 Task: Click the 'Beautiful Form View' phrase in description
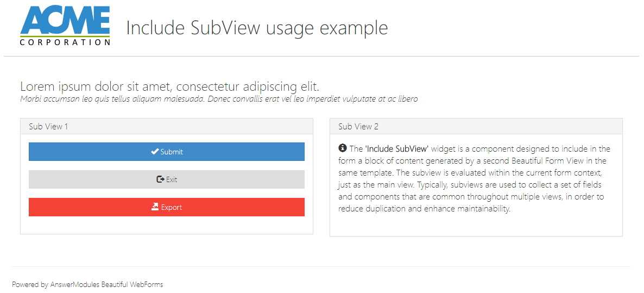pos(555,161)
